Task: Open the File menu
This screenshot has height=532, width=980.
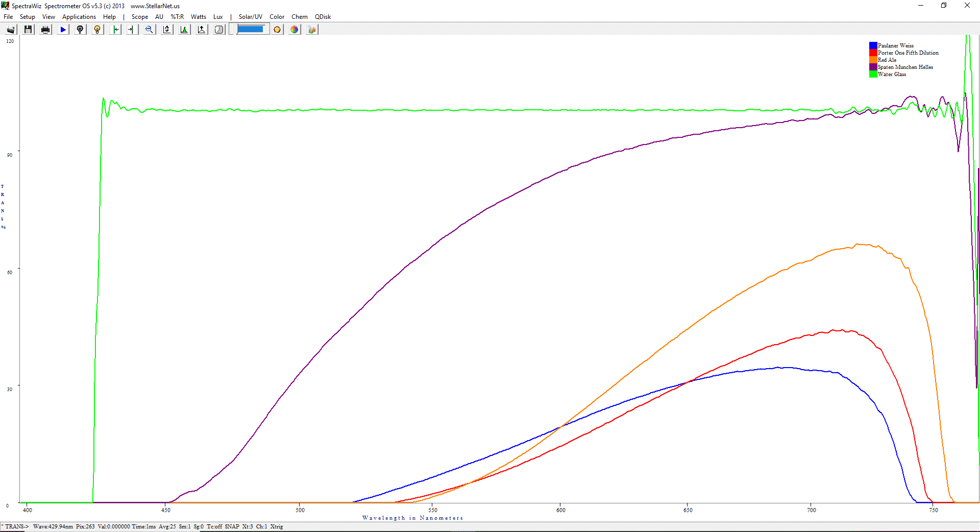Action: (8, 17)
